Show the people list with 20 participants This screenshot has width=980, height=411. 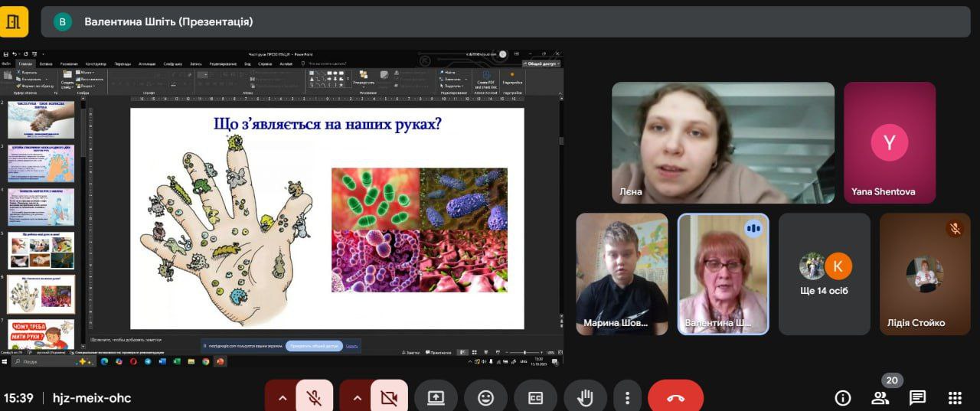point(880,397)
